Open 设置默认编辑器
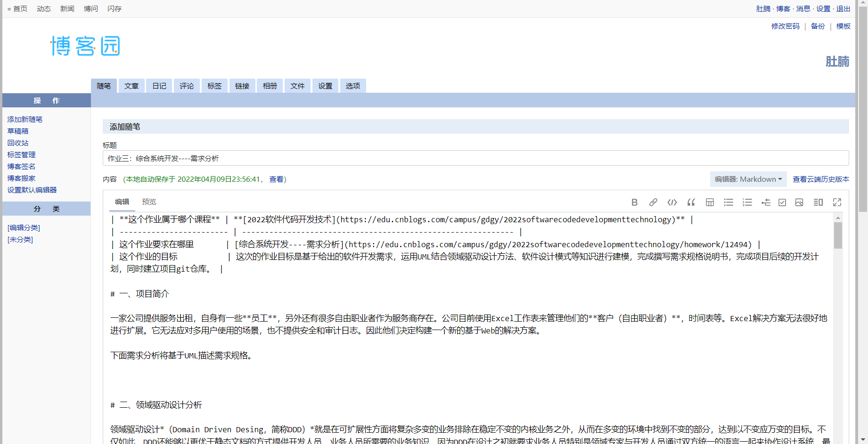868x444 pixels. [x=32, y=190]
